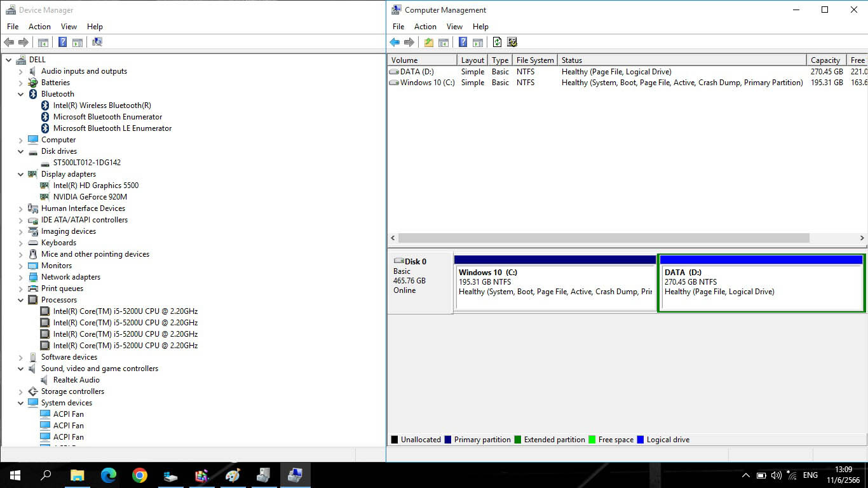The height and width of the screenshot is (488, 868).
Task: Click volume speaker icon in tray
Action: pyautogui.click(x=776, y=475)
